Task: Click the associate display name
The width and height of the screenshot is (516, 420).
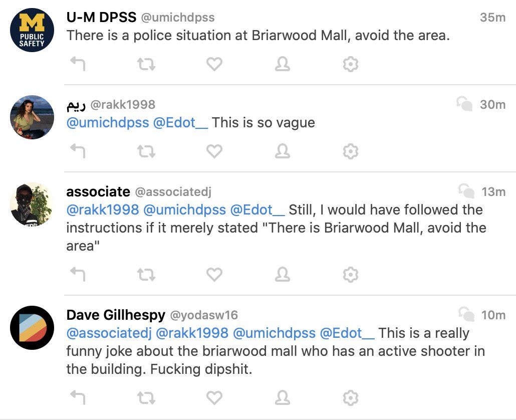Action: click(98, 191)
